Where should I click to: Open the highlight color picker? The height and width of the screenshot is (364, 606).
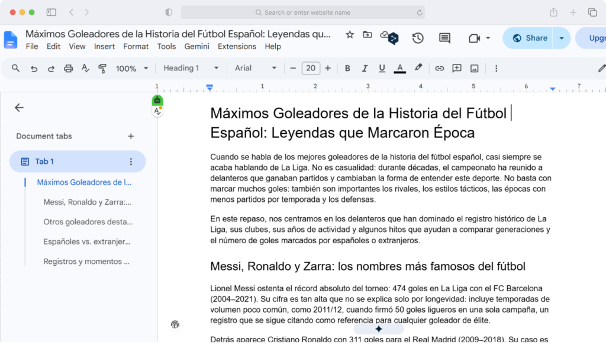click(418, 68)
